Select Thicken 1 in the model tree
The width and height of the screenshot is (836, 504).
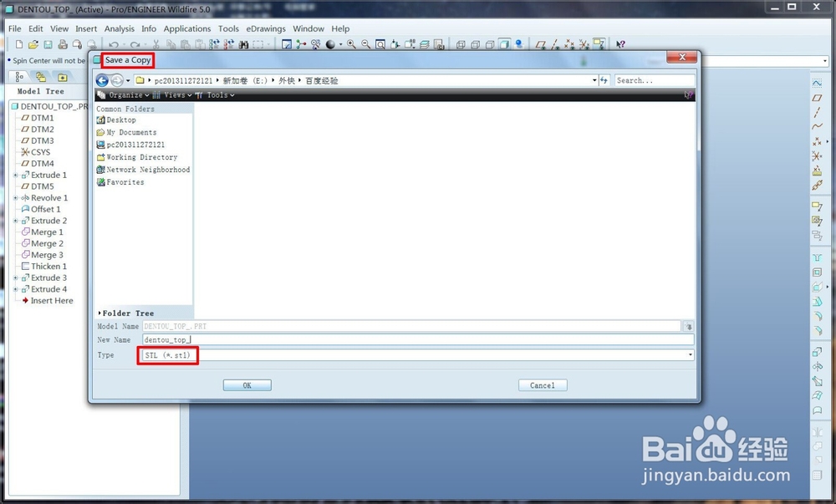coord(43,267)
